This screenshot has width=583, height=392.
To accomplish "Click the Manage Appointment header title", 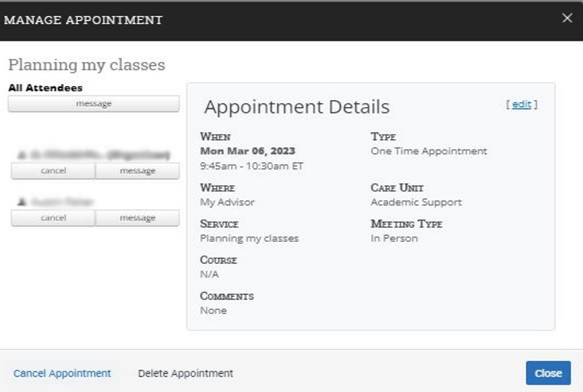I will (83, 20).
